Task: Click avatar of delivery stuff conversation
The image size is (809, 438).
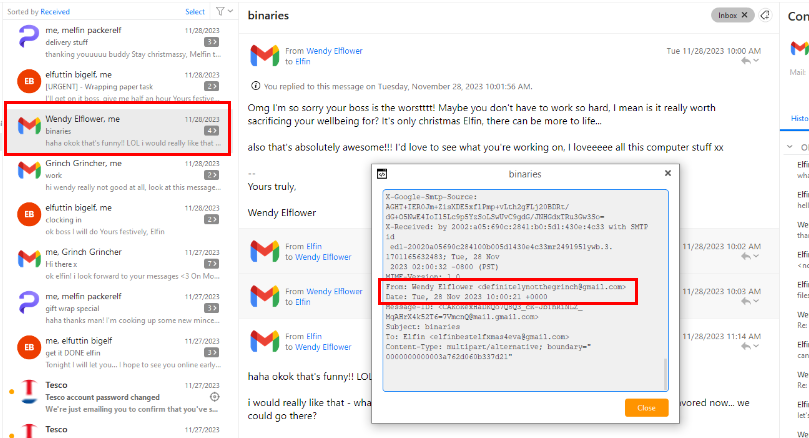Action: click(x=29, y=37)
